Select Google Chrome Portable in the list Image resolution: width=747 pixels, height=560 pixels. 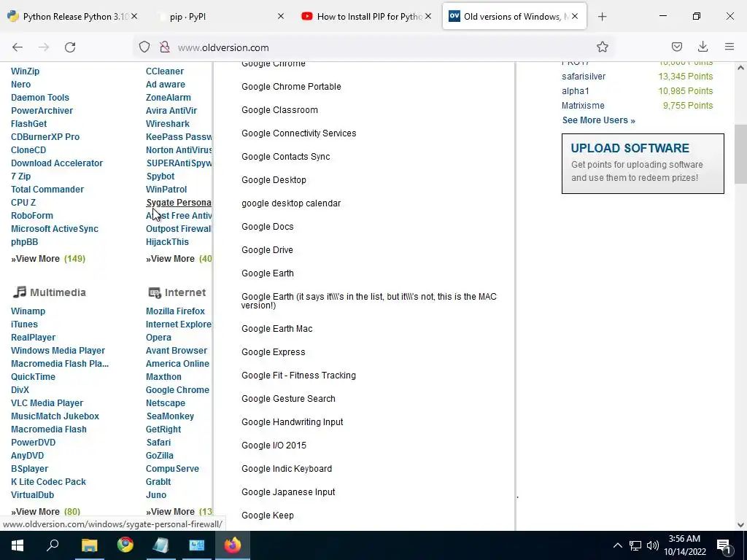coord(291,87)
